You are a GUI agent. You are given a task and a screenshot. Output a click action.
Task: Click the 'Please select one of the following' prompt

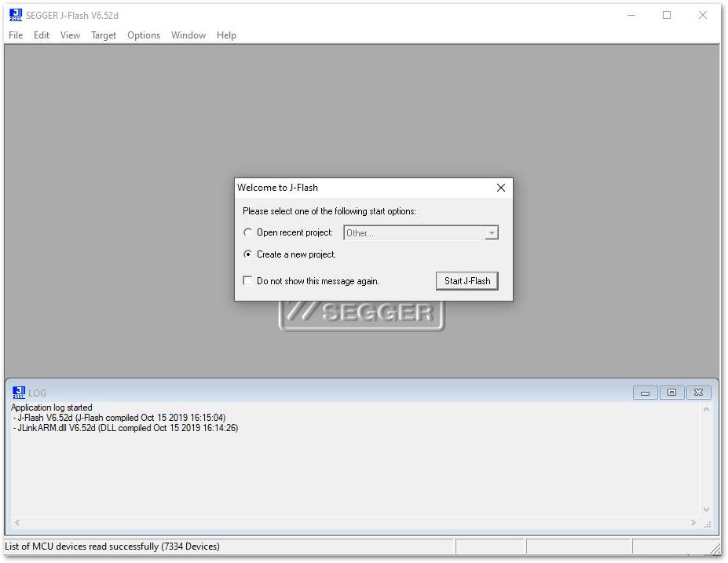click(x=329, y=211)
